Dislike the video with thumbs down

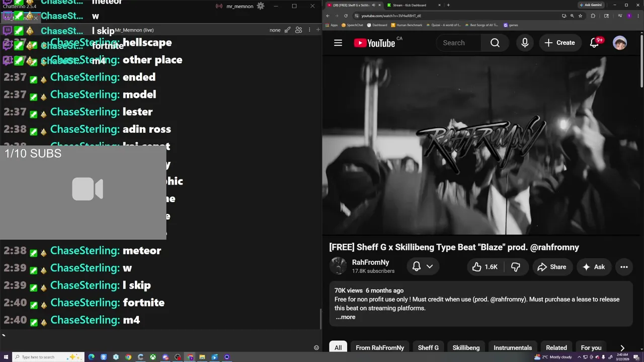[516, 267]
